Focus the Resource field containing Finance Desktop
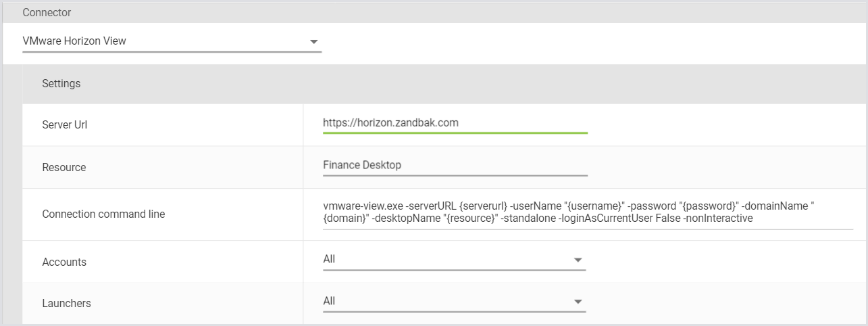Image resolution: width=868 pixels, height=326 pixels. point(455,166)
